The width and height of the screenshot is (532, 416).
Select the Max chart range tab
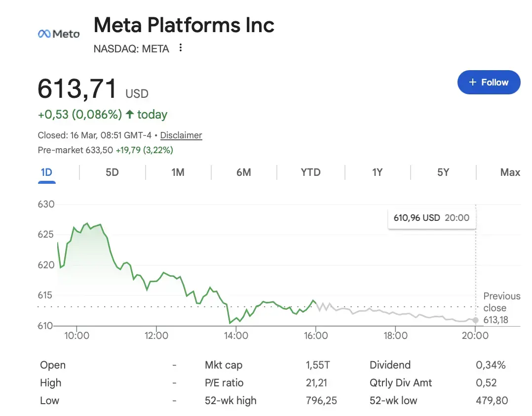tap(510, 172)
